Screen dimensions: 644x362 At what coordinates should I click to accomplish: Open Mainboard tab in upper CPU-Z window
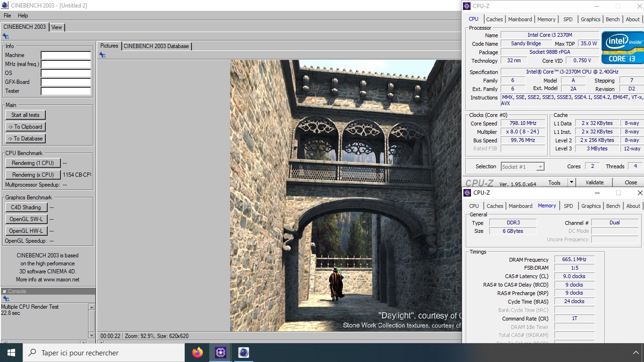(x=520, y=19)
